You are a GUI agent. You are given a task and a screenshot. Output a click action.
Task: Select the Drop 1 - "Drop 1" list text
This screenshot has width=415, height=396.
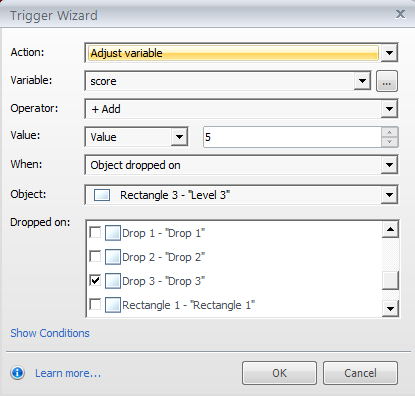coord(164,233)
